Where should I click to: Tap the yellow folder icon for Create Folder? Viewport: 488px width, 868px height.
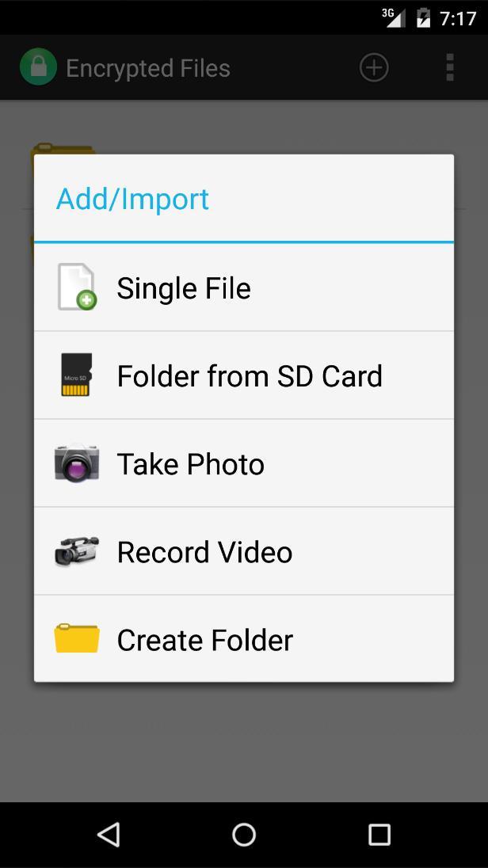click(x=77, y=638)
